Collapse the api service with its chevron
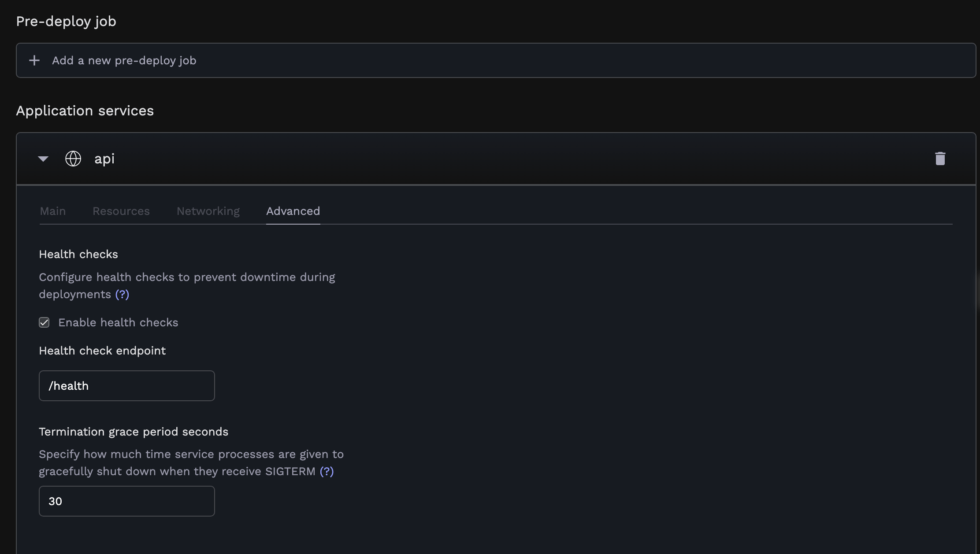Screen dimensions: 980x554 pyautogui.click(x=43, y=159)
